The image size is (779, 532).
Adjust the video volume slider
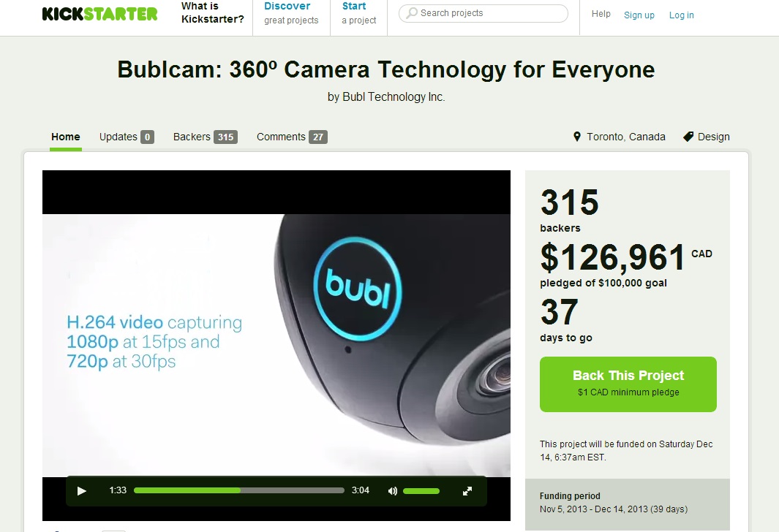(x=421, y=491)
